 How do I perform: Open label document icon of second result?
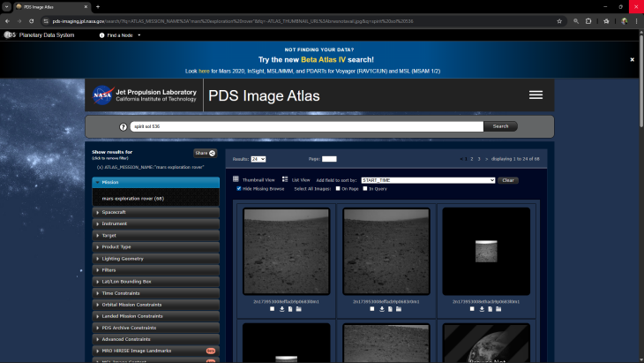tap(390, 309)
